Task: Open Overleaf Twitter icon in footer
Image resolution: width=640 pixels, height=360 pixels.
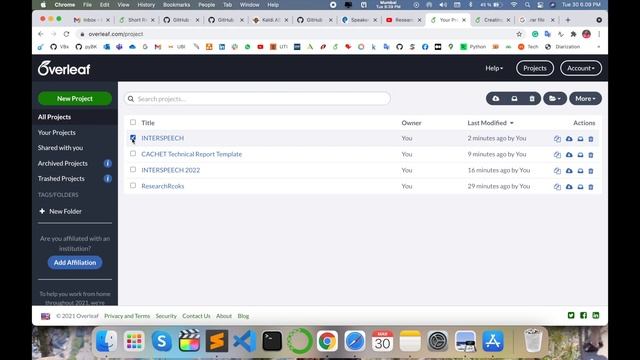Action: pyautogui.click(x=571, y=315)
